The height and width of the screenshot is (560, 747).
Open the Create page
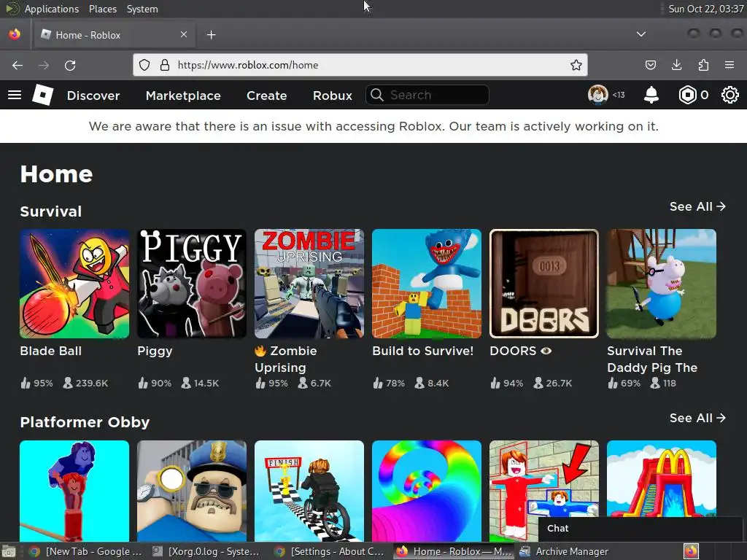pos(266,96)
